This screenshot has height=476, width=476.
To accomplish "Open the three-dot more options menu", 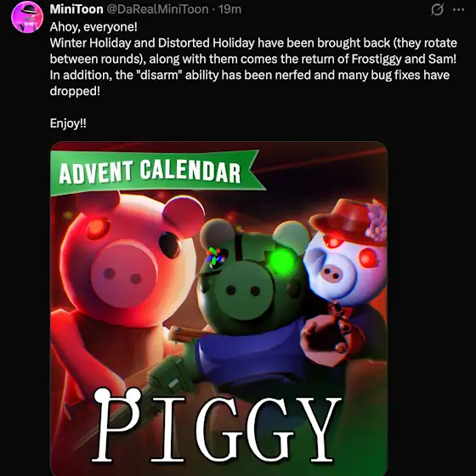I will pyautogui.click(x=458, y=9).
